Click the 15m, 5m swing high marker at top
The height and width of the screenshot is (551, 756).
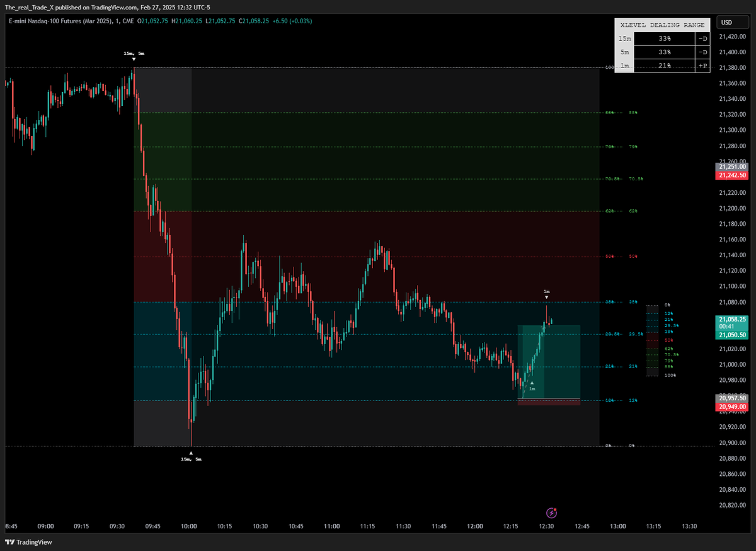pyautogui.click(x=134, y=55)
